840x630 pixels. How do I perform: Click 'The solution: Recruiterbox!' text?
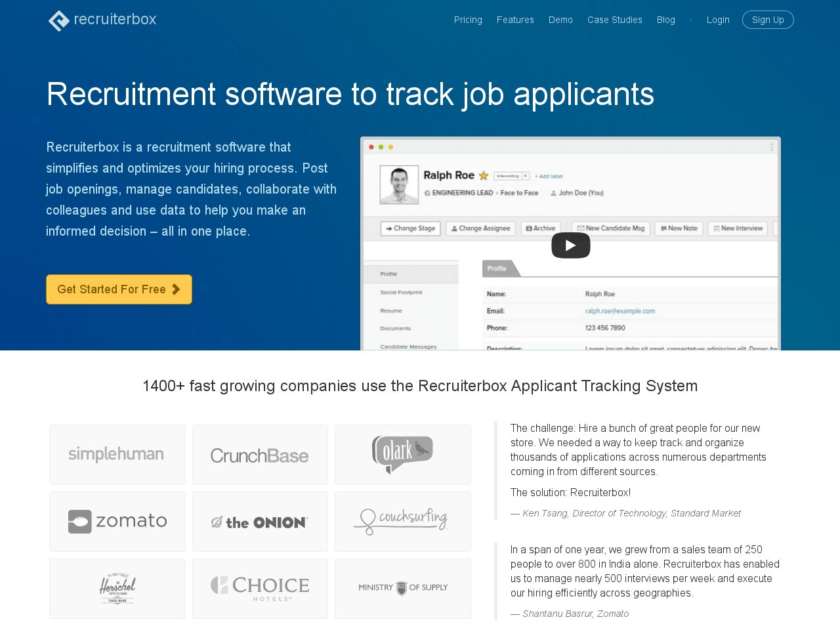click(x=570, y=492)
